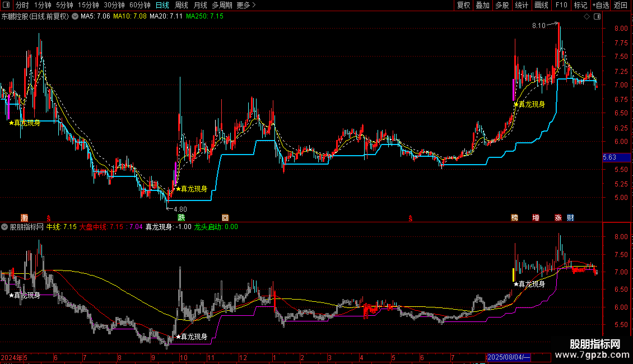Click the 增 event marker icon

pos(536,218)
